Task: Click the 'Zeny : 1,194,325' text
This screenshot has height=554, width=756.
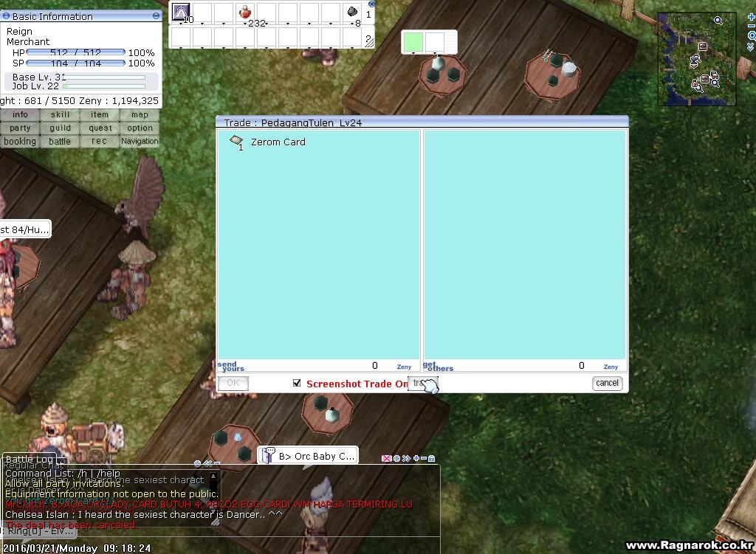Action: pyautogui.click(x=119, y=100)
